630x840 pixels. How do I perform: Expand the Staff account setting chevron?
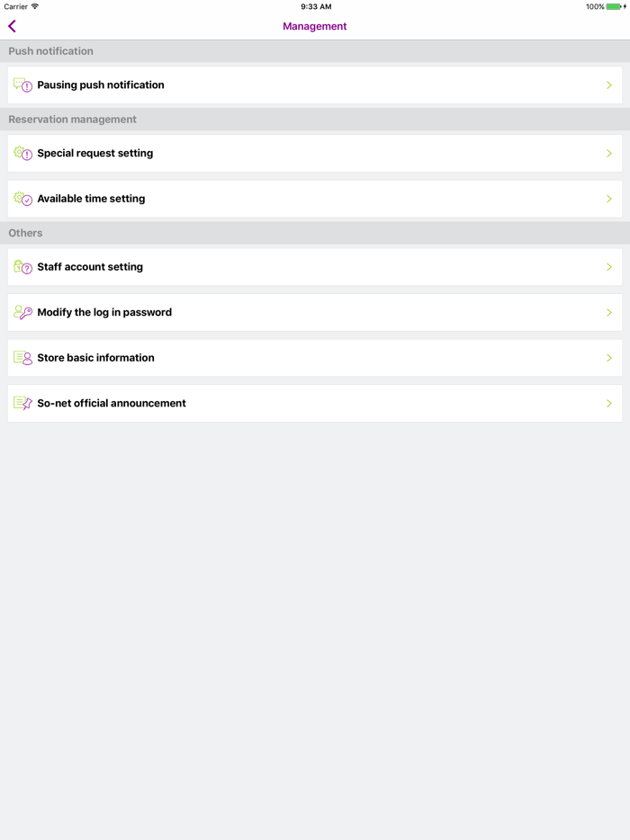(608, 266)
